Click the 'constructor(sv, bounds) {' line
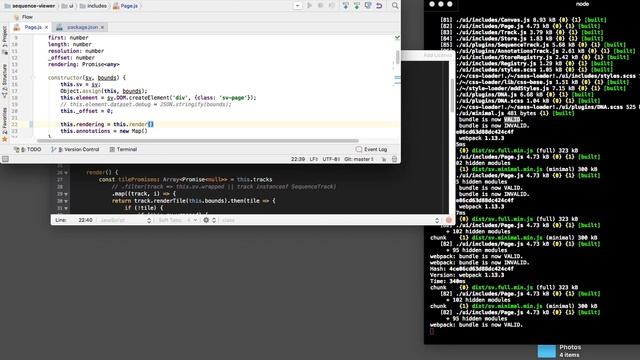Screen dimensions: 640x360 [x=87, y=78]
